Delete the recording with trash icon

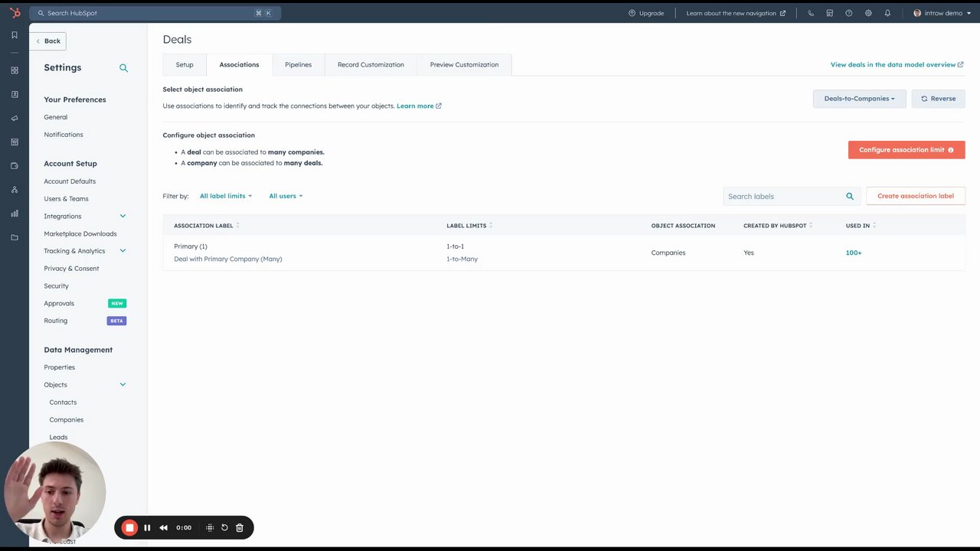click(x=240, y=527)
